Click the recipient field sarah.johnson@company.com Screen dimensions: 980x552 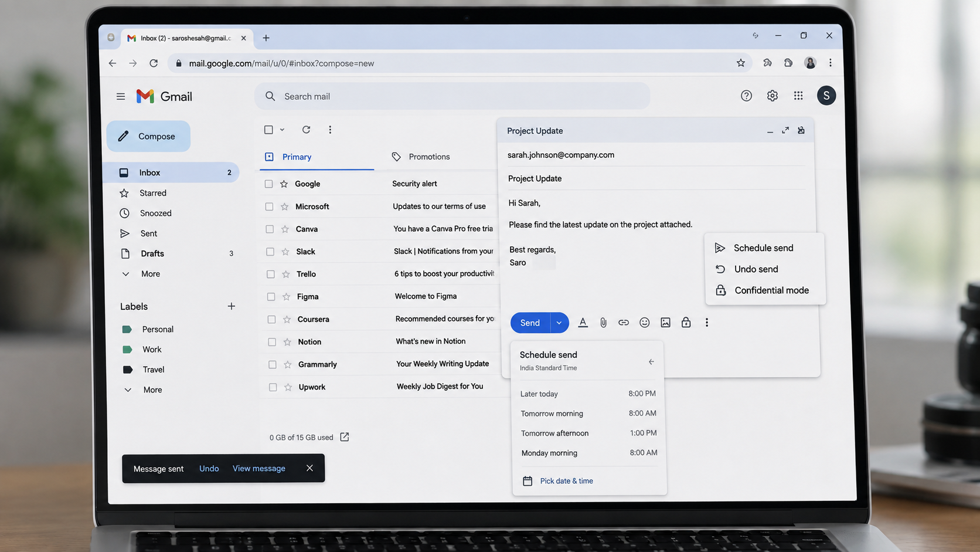655,155
